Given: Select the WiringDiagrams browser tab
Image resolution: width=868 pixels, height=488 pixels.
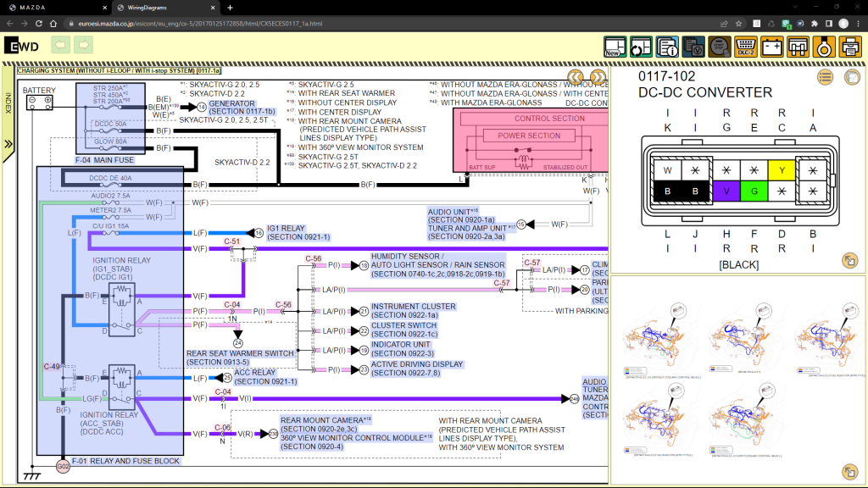Looking at the screenshot, I should (x=161, y=8).
